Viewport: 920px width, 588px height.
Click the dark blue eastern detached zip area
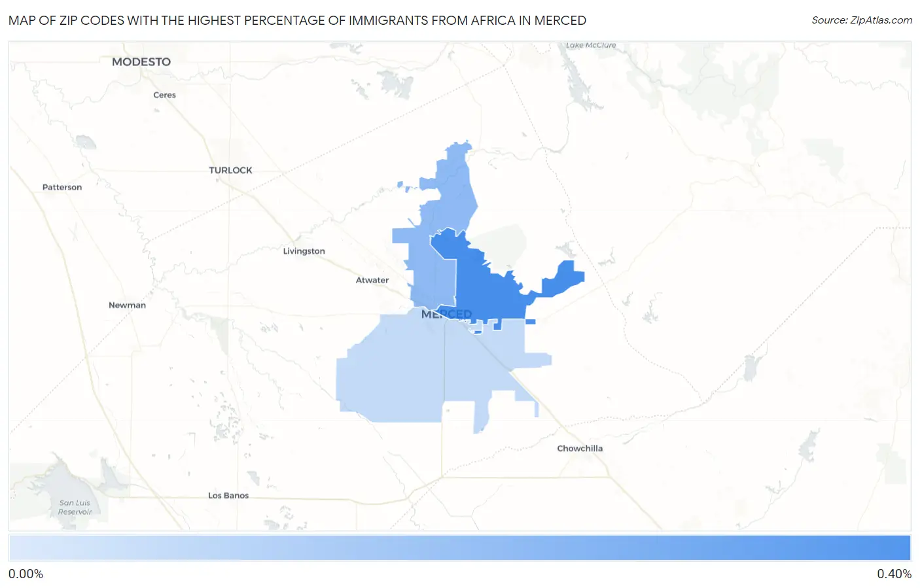[561, 281]
